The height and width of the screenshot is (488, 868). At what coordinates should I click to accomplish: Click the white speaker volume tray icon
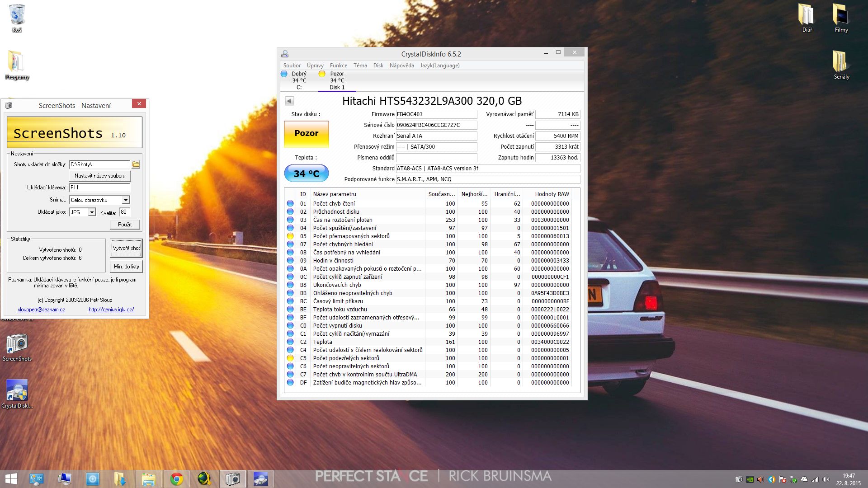point(826,479)
